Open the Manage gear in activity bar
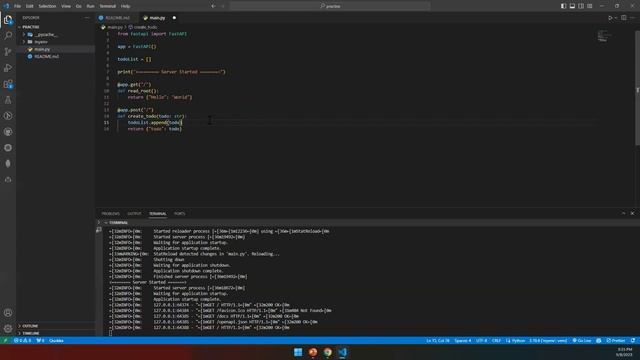640x360 pixels. coord(8,329)
